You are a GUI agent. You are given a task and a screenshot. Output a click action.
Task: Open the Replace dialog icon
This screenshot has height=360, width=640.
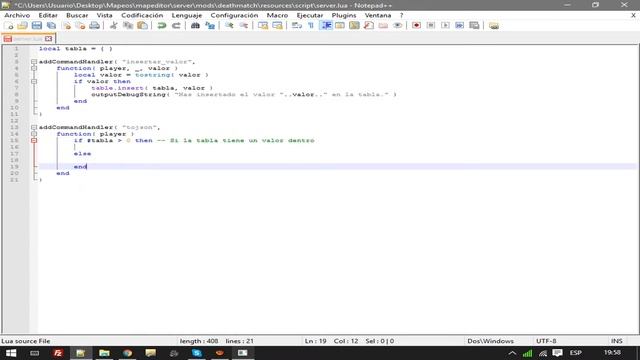coord(210,26)
